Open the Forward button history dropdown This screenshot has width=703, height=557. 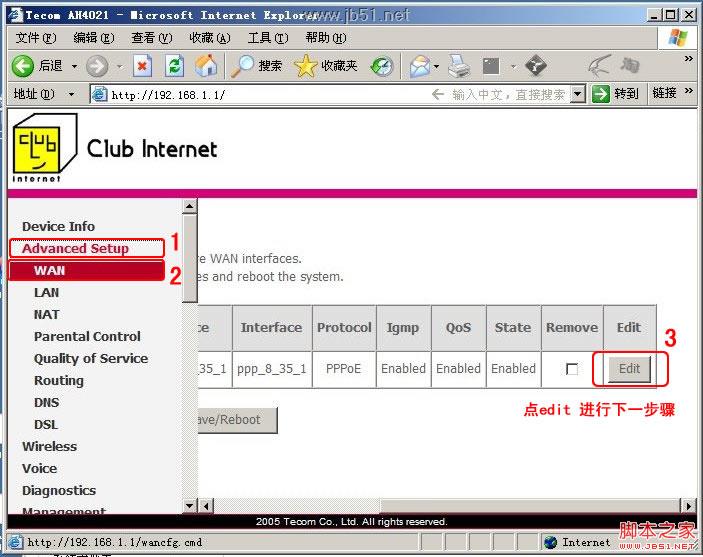tap(119, 67)
